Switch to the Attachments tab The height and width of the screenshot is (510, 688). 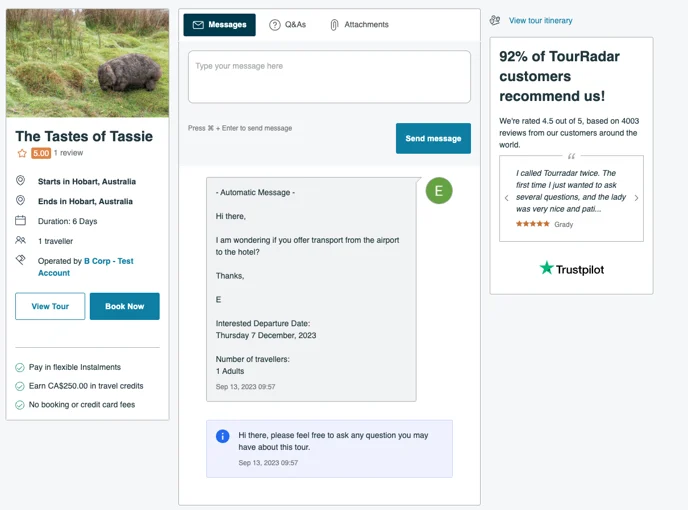pos(359,25)
